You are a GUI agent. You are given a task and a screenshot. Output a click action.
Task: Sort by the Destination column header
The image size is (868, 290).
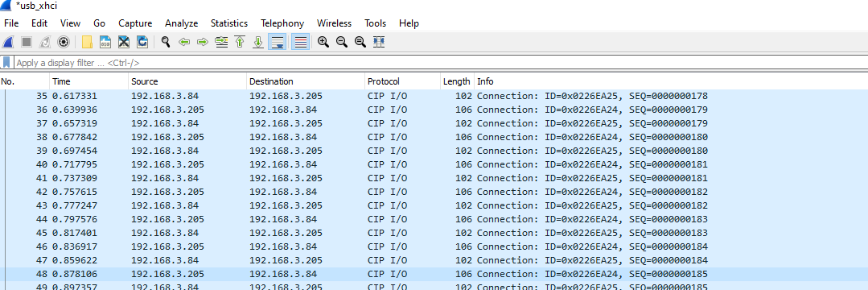(x=306, y=81)
